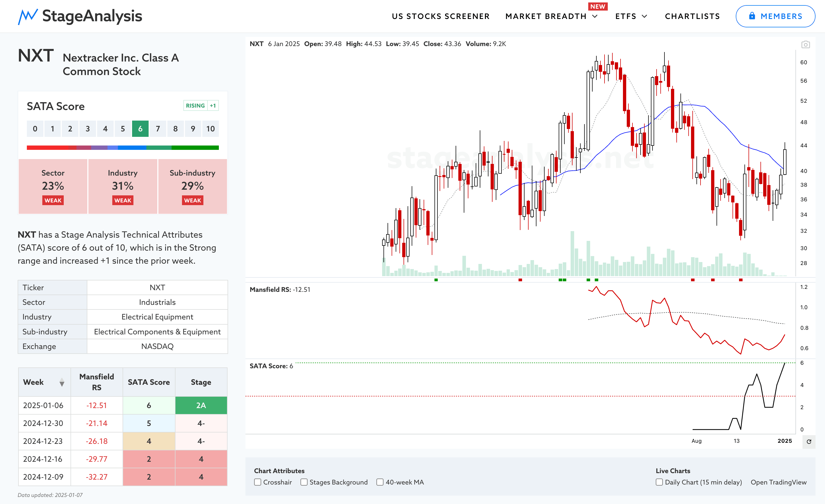This screenshot has width=825, height=504.
Task: Click the Sub-industry 29% WEAK card
Action: click(193, 186)
